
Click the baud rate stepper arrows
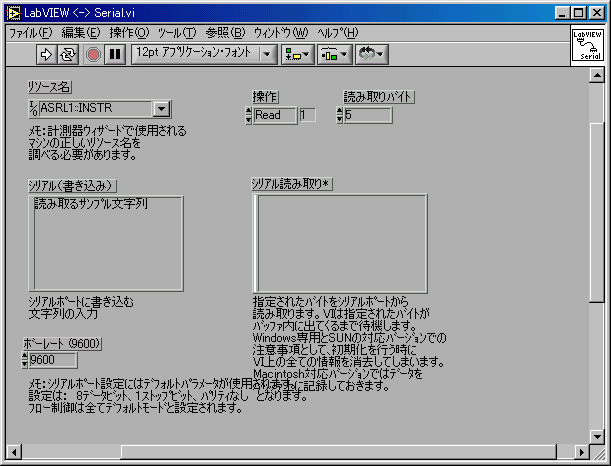(25, 360)
